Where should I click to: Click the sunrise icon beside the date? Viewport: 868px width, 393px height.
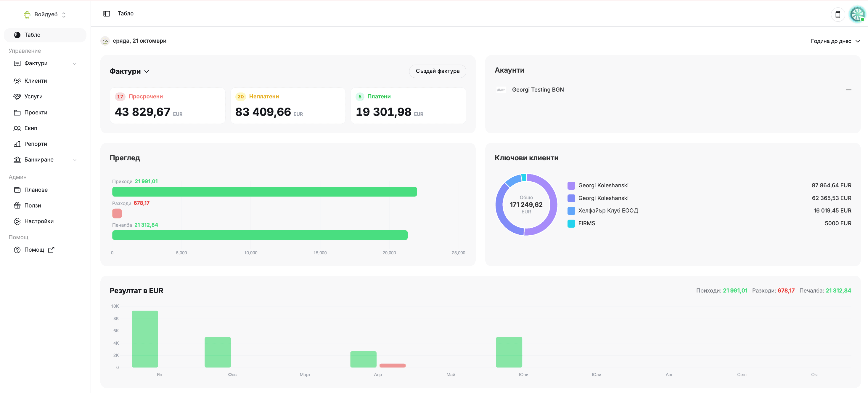tap(105, 41)
